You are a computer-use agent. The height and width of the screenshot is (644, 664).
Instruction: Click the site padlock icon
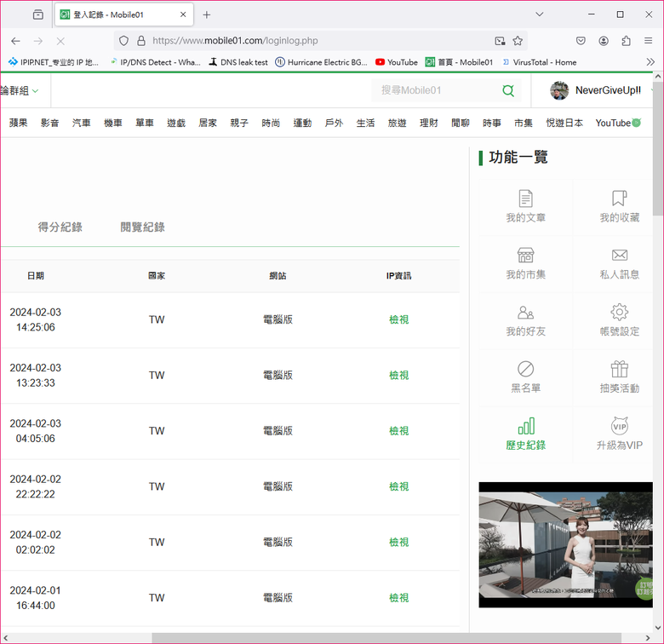click(x=141, y=41)
